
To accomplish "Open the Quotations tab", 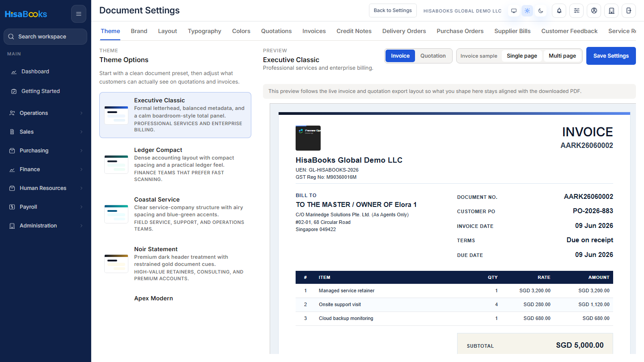I will click(x=276, y=31).
